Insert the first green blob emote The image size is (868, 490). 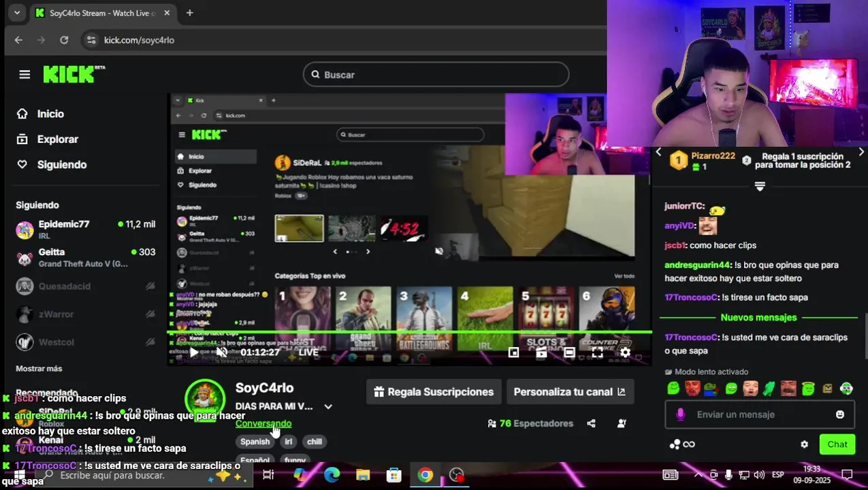673,389
